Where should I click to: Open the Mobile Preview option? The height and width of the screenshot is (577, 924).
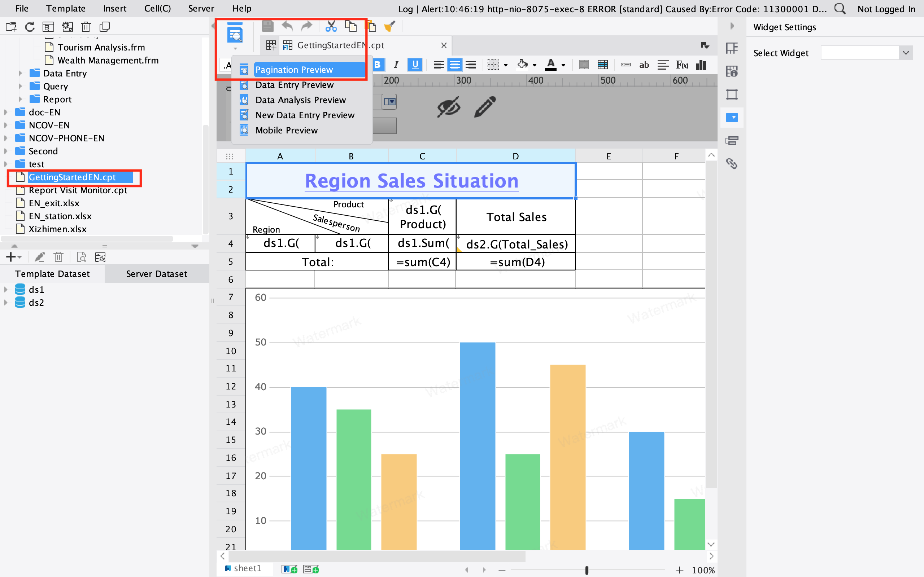(287, 130)
